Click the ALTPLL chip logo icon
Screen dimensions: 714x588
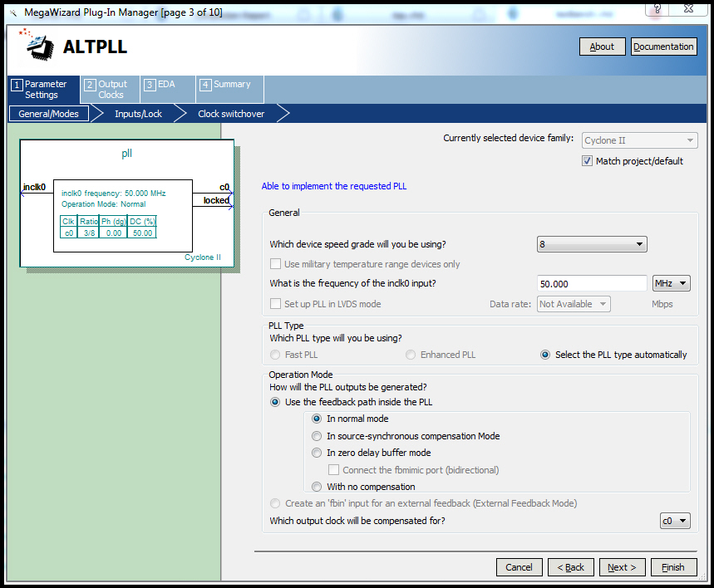[37, 45]
